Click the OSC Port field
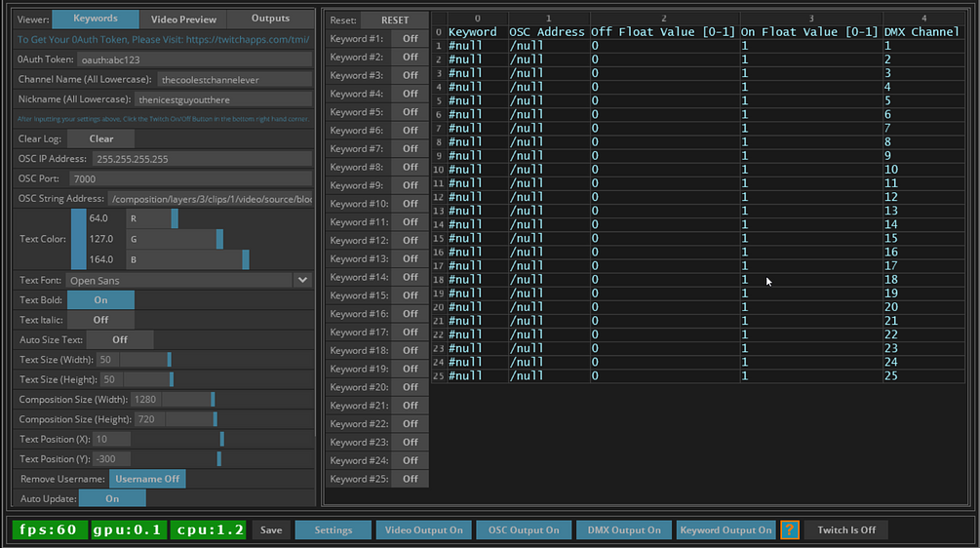The image size is (980, 548). (x=190, y=178)
